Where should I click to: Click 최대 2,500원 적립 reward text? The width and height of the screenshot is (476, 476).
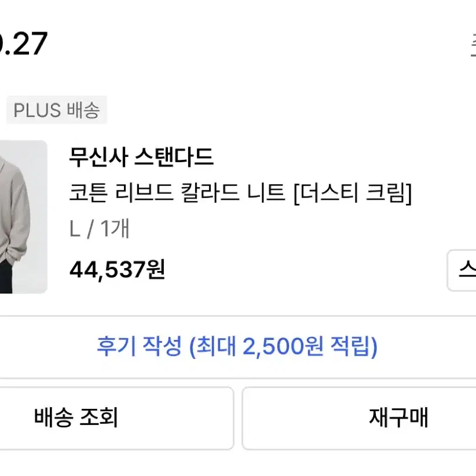point(284,346)
